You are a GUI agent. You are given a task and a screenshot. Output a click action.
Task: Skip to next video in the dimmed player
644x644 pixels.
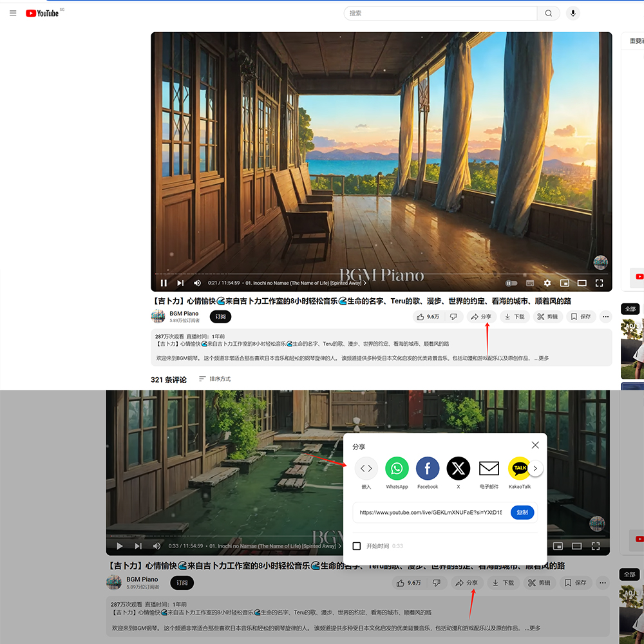click(138, 546)
